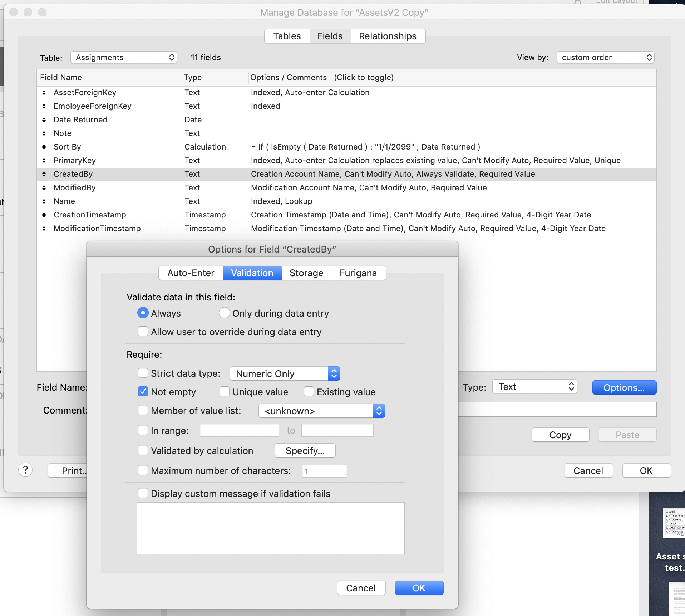685x616 pixels.
Task: Click the reorder handle for AssetForeignKey
Action: point(44,93)
